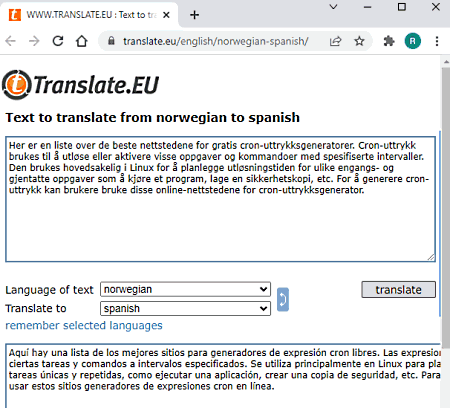Viewport: 450px width, 408px height.
Task: Open the Translate to dropdown
Action: tap(185, 309)
